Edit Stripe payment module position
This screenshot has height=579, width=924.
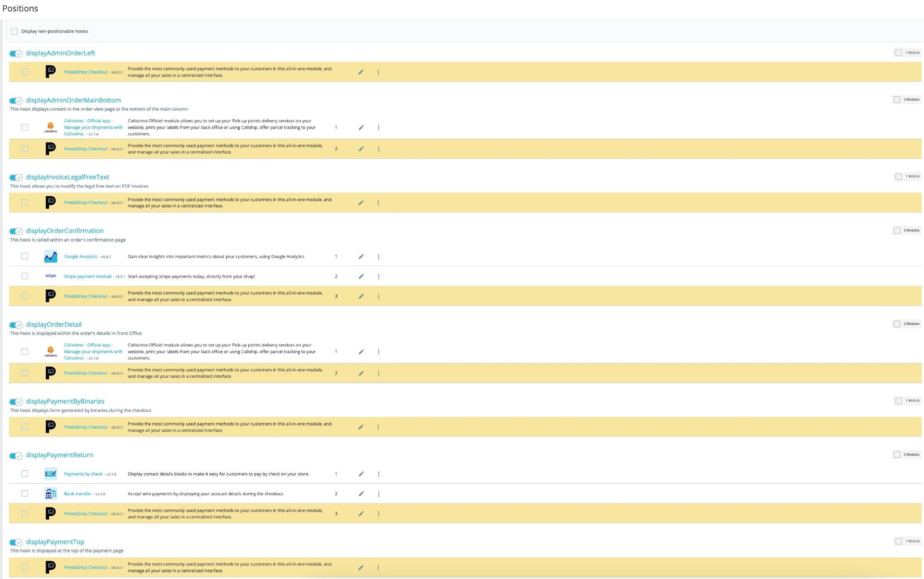tap(361, 276)
